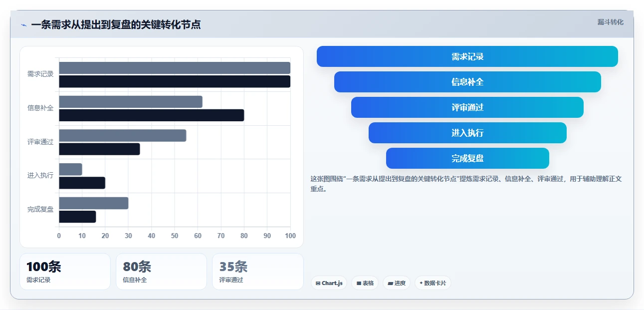Click the 表格 tag
Viewport: 644px width, 310px height.
[365, 283]
